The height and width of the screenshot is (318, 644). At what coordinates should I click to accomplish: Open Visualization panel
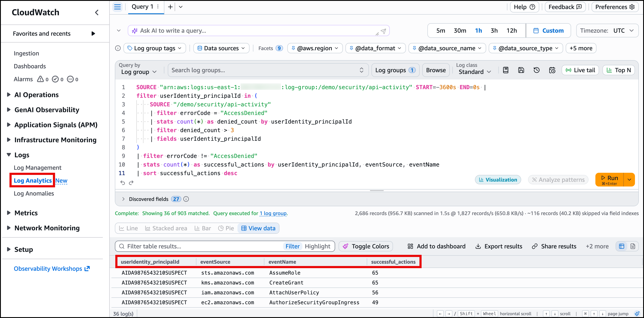pos(498,180)
